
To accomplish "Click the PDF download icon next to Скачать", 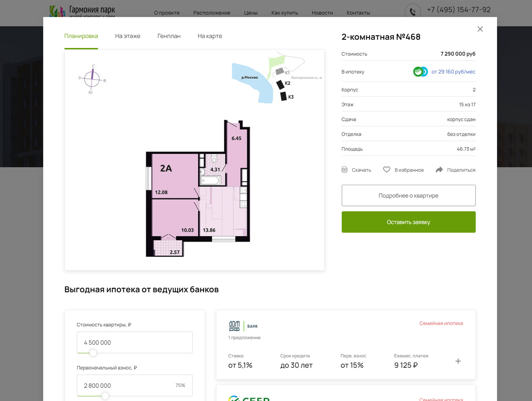I will 344,170.
